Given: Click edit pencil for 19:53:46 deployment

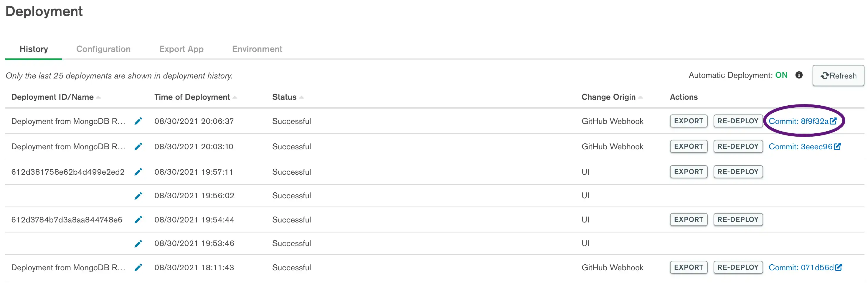Looking at the screenshot, I should pyautogui.click(x=138, y=243).
